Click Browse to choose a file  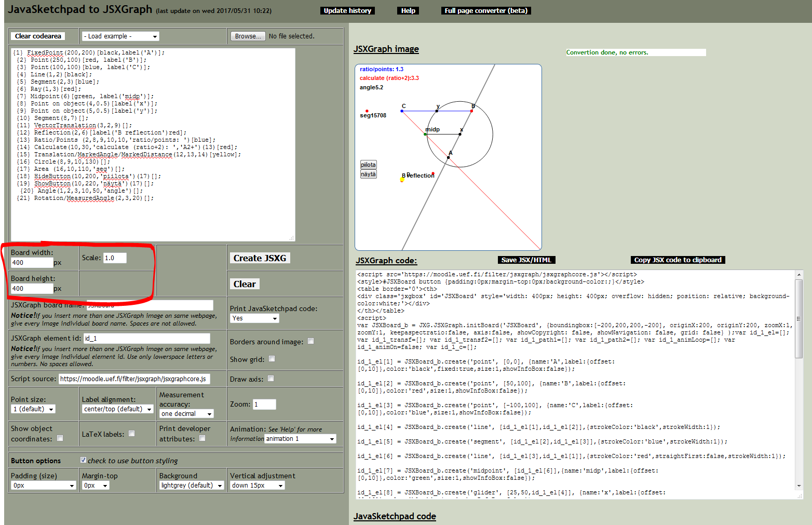coord(248,36)
